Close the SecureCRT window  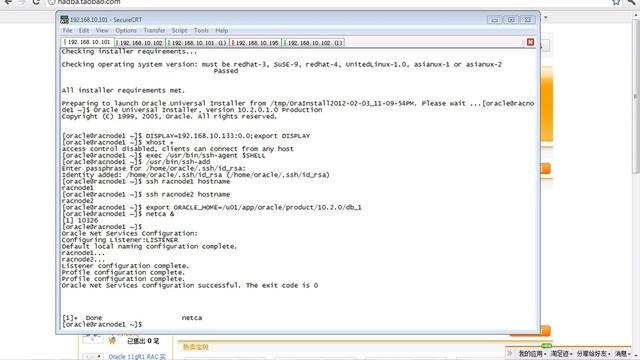(527, 20)
